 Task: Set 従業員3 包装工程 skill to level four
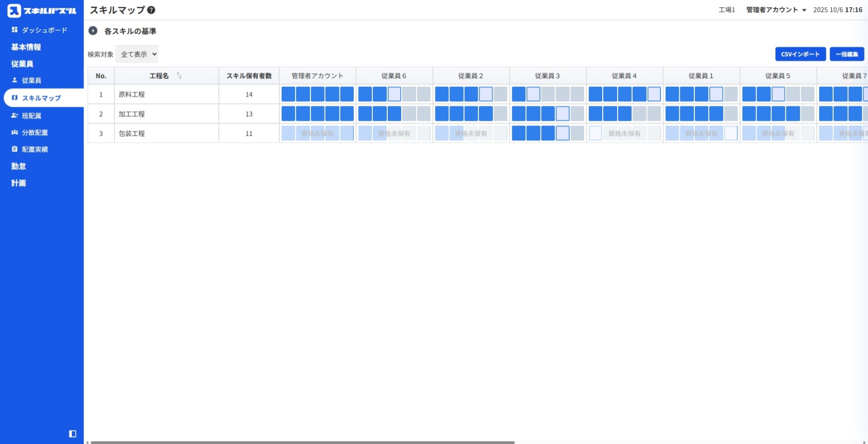tap(562, 133)
